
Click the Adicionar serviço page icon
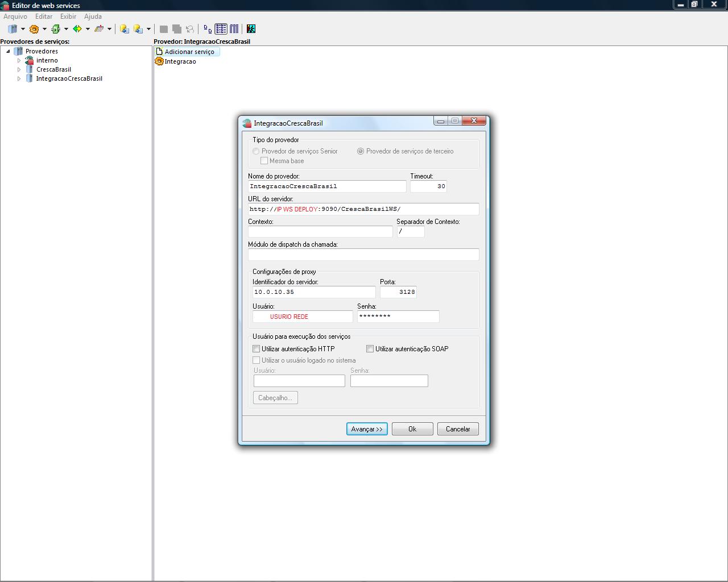coord(159,52)
